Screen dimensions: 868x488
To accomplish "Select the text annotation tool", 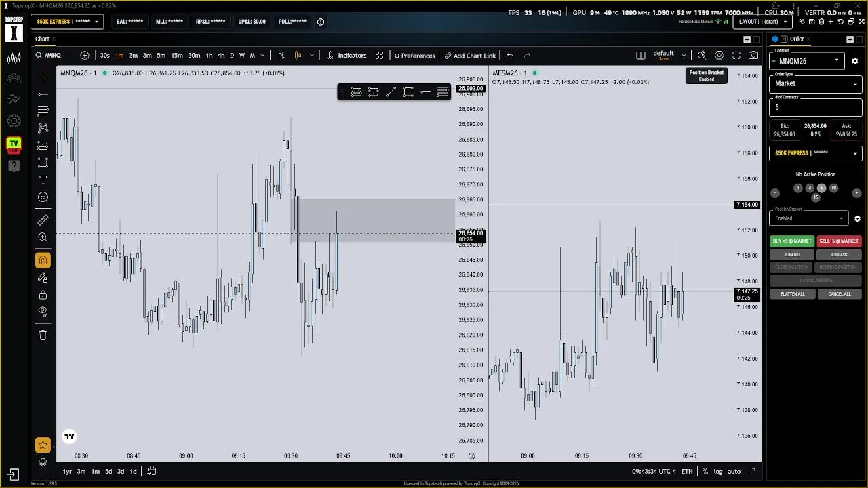I will click(43, 180).
